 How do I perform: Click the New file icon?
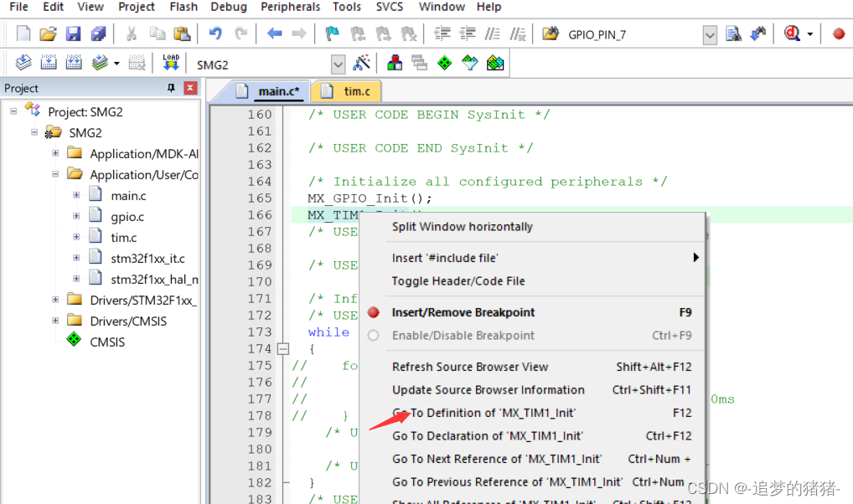(23, 33)
